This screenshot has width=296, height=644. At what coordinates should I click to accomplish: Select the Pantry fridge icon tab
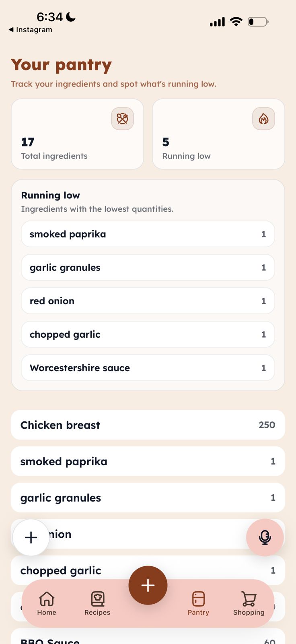pyautogui.click(x=198, y=603)
